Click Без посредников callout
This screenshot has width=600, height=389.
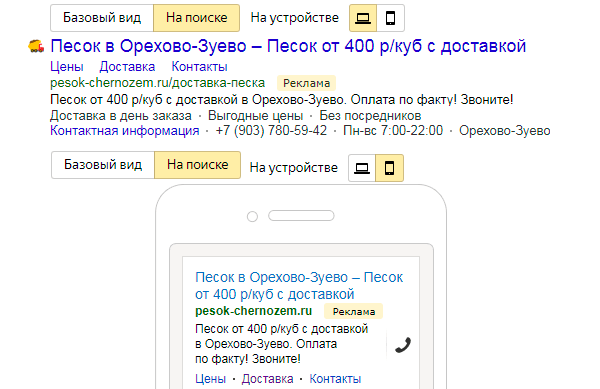click(x=370, y=116)
